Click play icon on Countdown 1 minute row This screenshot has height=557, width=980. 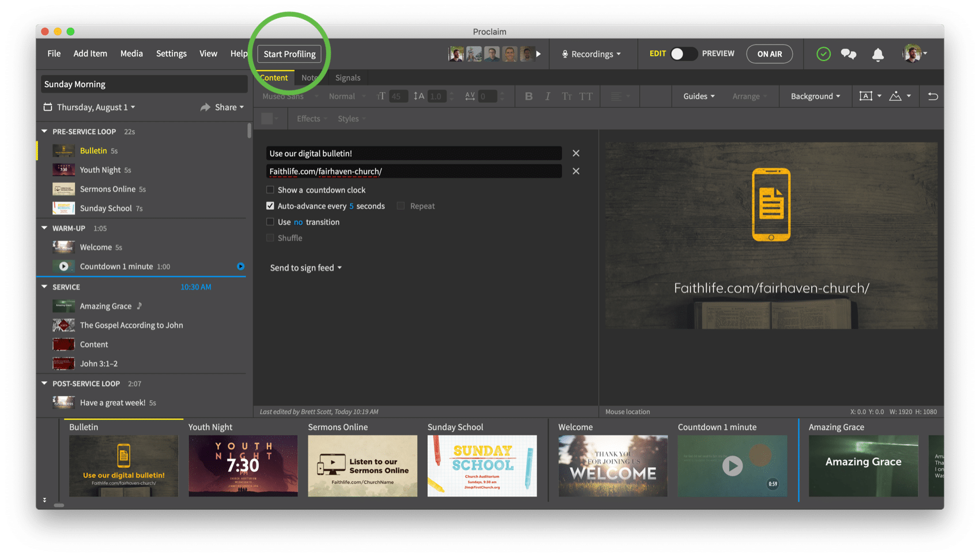(x=63, y=266)
